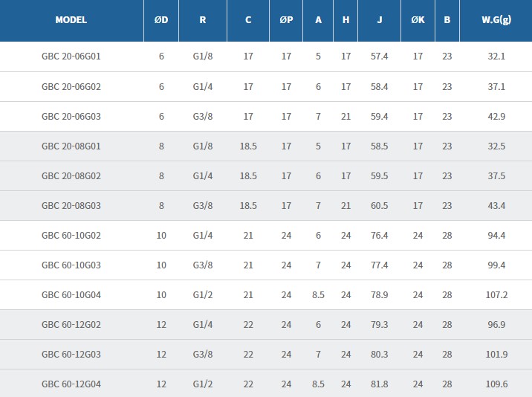This screenshot has width=532, height=397.
Task: Select the GBC 20-08G02 model cell
Action: click(71, 175)
